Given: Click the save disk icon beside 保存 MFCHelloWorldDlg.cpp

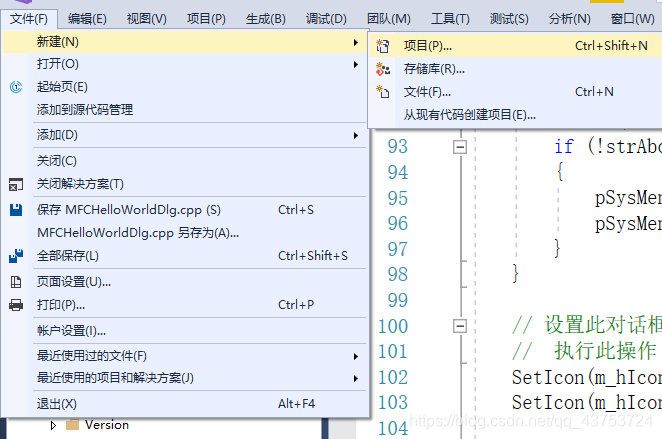Looking at the screenshot, I should point(16,210).
